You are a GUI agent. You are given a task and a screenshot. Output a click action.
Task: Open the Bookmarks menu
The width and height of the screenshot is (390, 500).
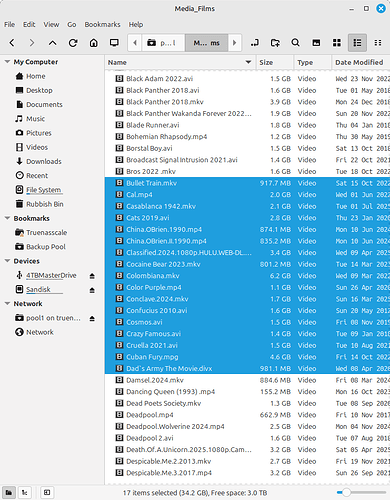tap(102, 24)
